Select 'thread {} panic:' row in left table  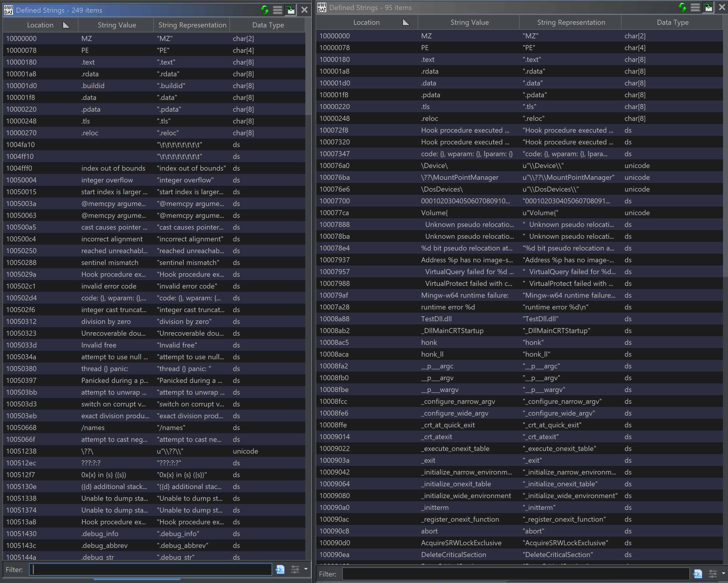click(154, 369)
